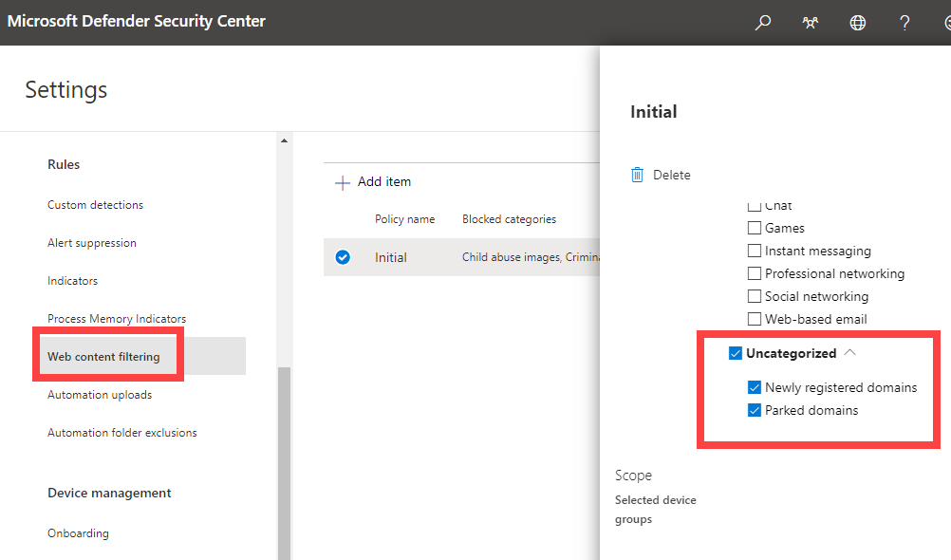This screenshot has height=560, width=951.
Task: Click the search magnifier icon in header
Action: point(763,23)
